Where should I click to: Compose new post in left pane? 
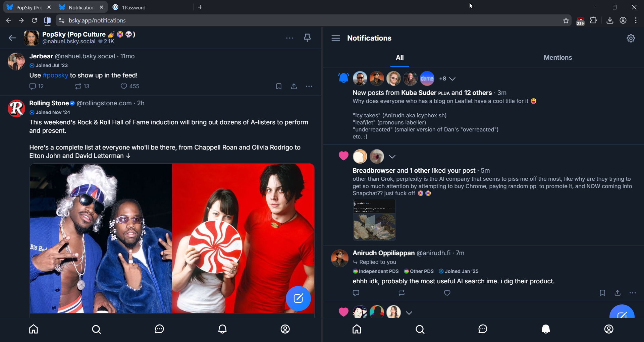coord(298,298)
